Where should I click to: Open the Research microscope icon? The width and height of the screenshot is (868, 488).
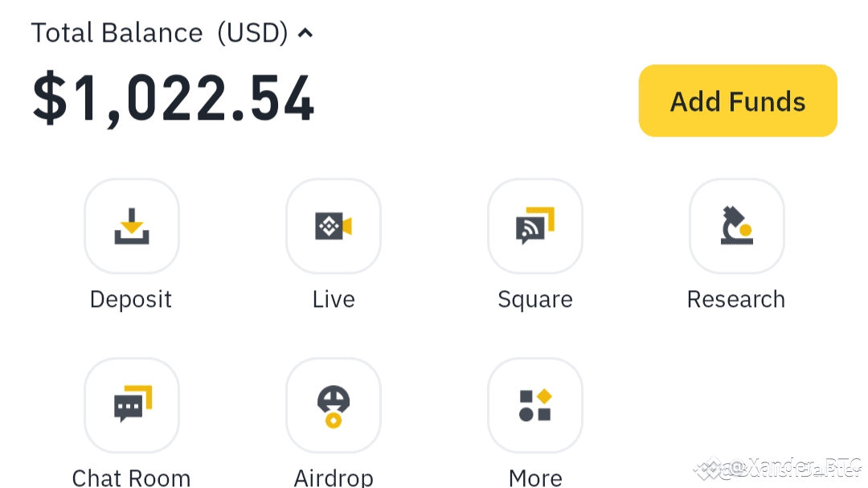pyautogui.click(x=737, y=226)
